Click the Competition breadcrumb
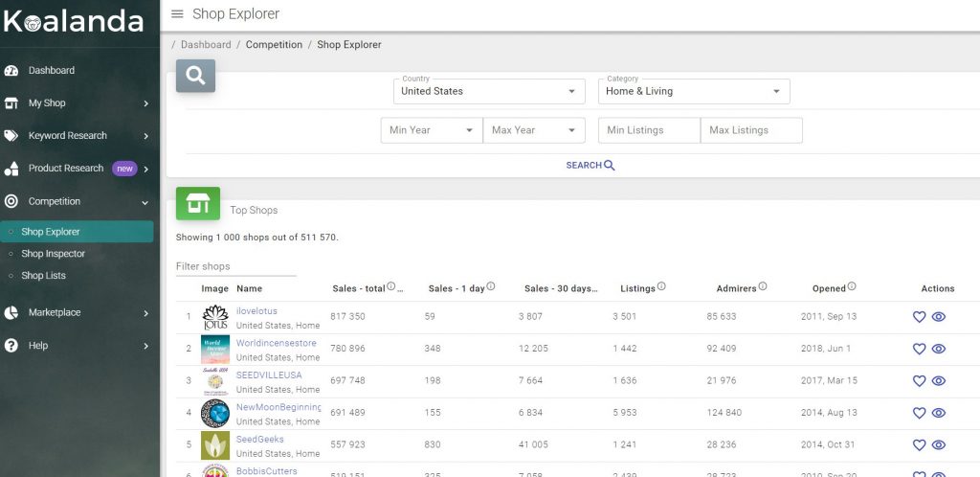The height and width of the screenshot is (477, 980). (x=274, y=45)
